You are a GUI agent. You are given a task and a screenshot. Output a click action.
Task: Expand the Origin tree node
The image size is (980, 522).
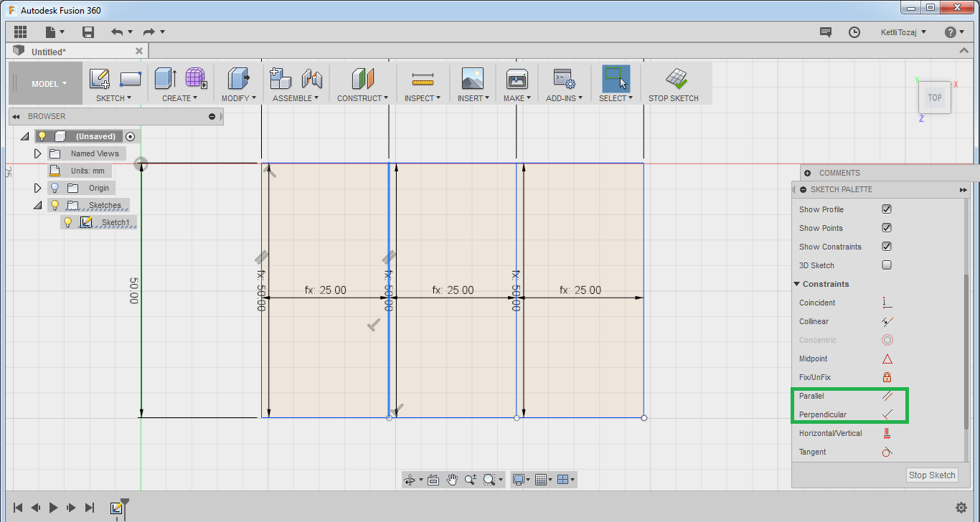38,188
